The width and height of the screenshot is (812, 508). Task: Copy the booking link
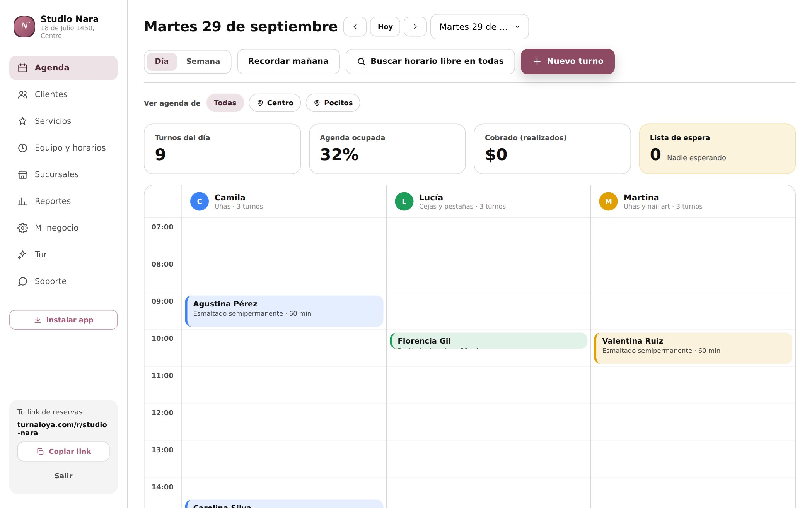click(63, 452)
